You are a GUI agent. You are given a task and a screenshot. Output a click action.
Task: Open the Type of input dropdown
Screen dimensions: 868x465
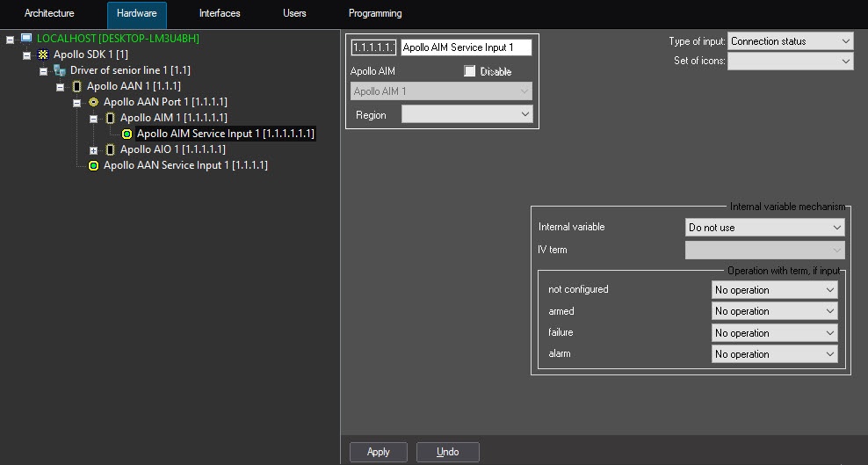(x=790, y=41)
